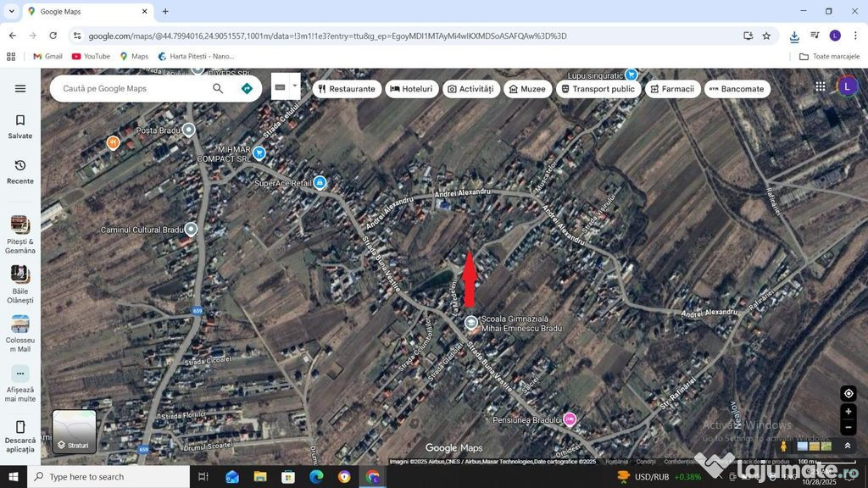The width and height of the screenshot is (868, 488).
Task: Filter map by Restaurante
Action: point(345,89)
